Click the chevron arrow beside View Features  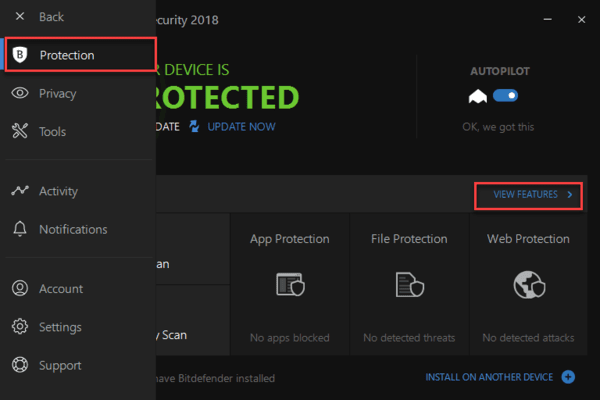click(x=570, y=194)
